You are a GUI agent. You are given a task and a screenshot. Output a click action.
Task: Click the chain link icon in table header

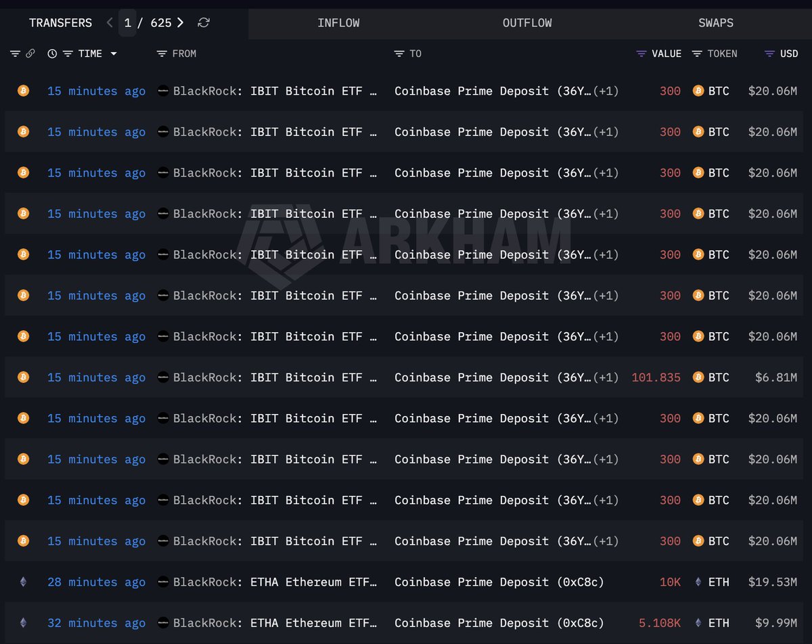(x=30, y=53)
